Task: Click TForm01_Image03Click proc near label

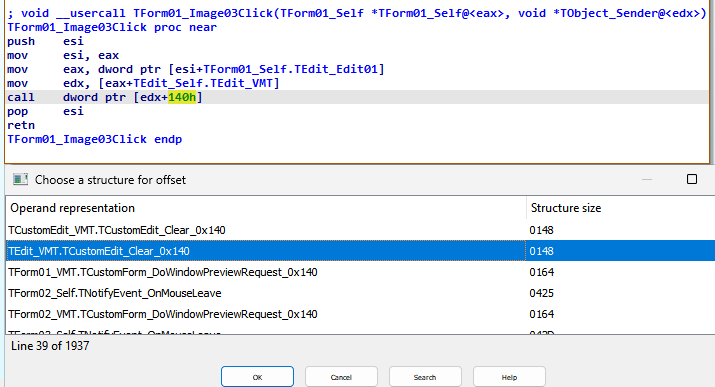Action: click(x=112, y=27)
